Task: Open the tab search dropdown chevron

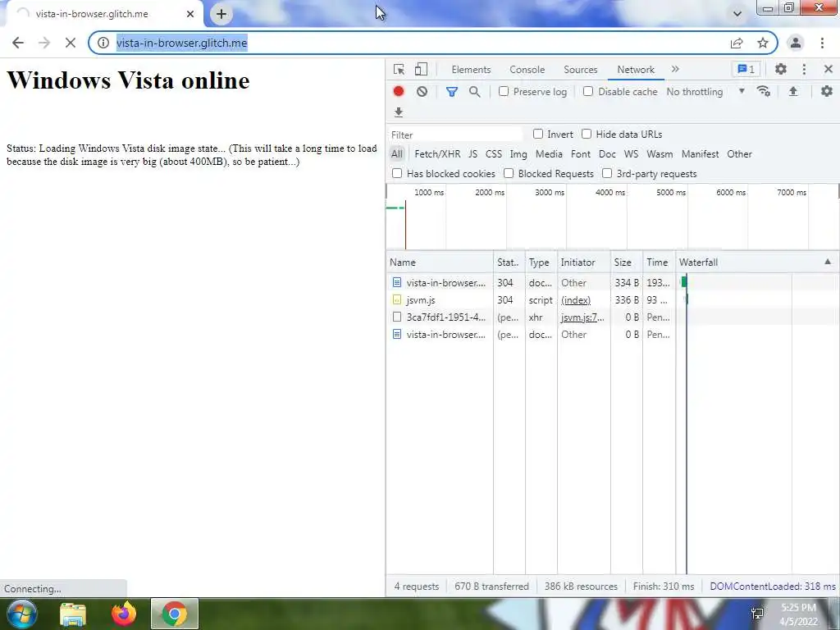Action: [x=737, y=14]
